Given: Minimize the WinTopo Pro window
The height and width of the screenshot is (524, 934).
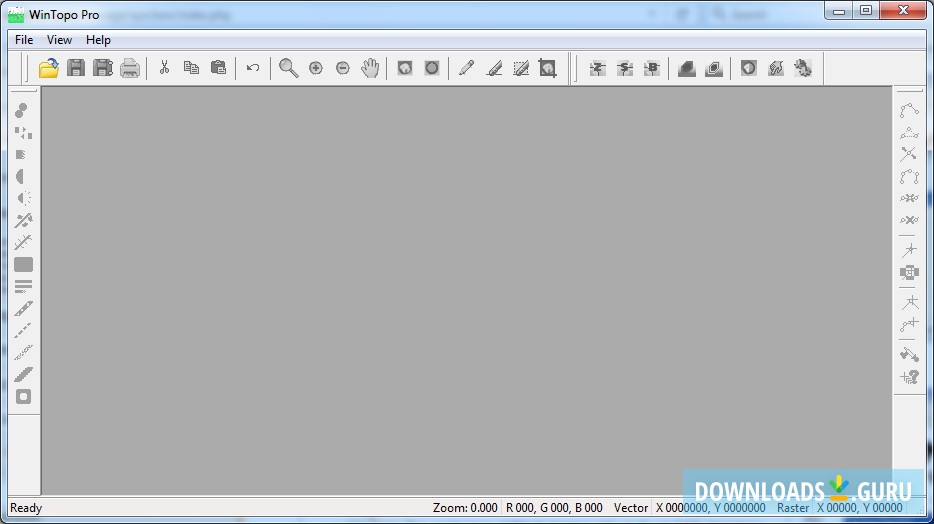Looking at the screenshot, I should (x=839, y=10).
